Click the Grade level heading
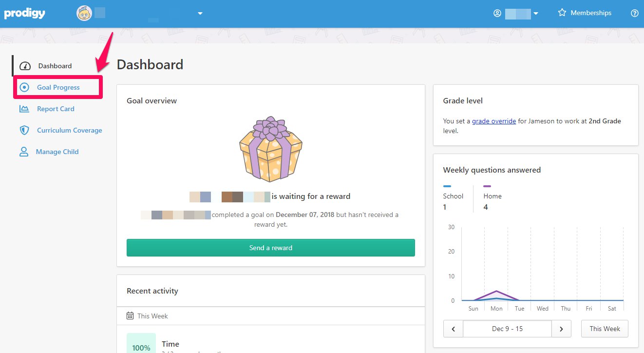644x353 pixels. pyautogui.click(x=463, y=101)
